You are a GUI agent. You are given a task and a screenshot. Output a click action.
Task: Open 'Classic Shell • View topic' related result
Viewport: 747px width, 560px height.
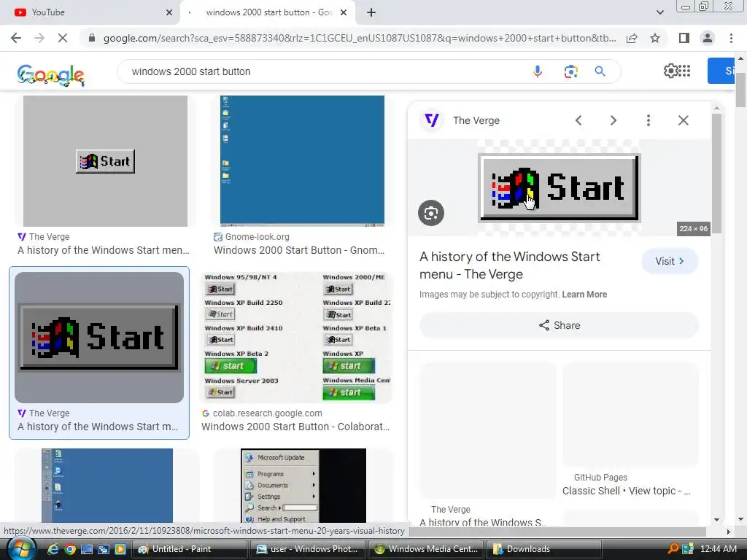626,491
